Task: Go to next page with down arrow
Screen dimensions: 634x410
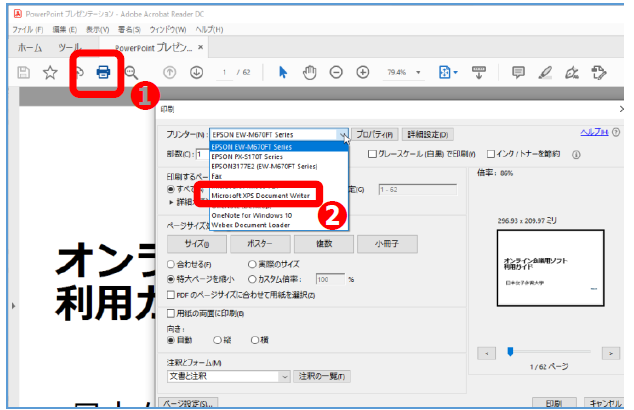Action: (x=197, y=73)
